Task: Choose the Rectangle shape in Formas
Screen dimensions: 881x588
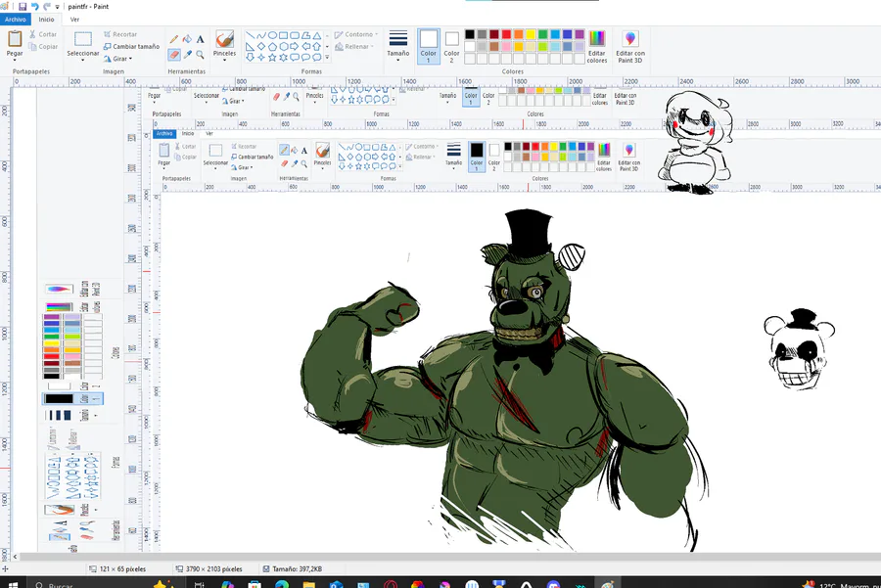Action: tap(284, 35)
